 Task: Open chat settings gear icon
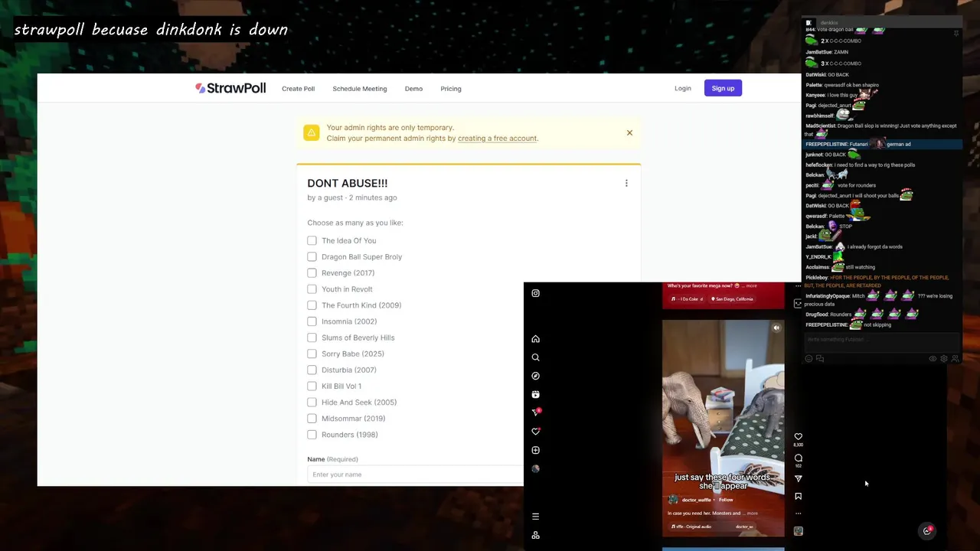[944, 358]
